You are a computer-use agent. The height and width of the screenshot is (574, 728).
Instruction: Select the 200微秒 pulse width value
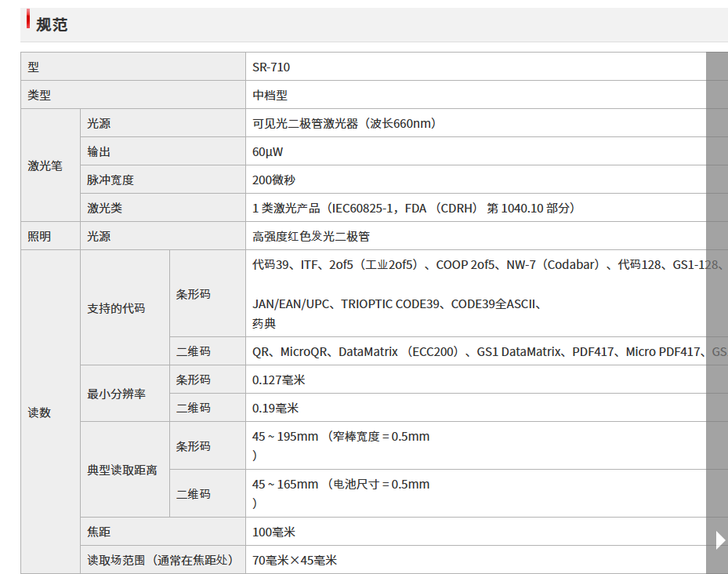coord(273,180)
